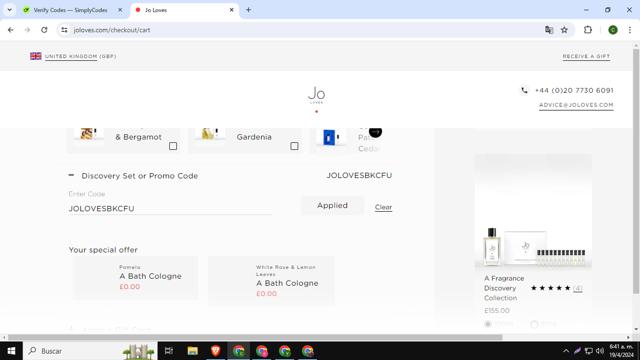Open File Explorer from the taskbar

193,351
